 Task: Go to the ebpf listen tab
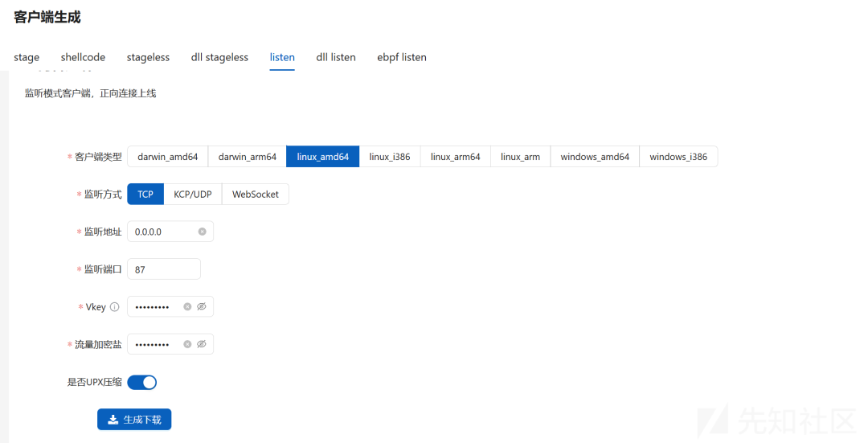[x=402, y=57]
